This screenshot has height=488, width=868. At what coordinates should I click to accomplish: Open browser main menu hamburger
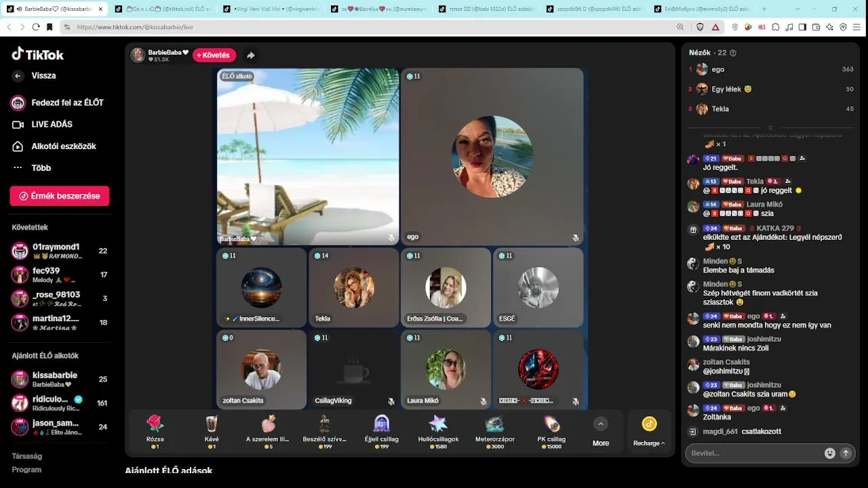(x=857, y=27)
